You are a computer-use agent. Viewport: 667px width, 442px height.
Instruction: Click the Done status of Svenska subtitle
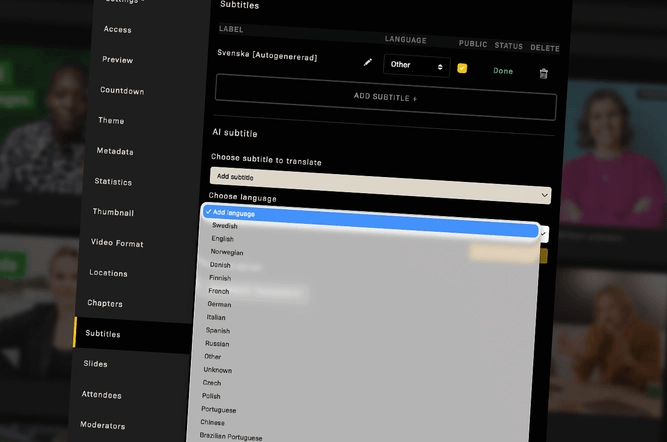pyautogui.click(x=502, y=71)
